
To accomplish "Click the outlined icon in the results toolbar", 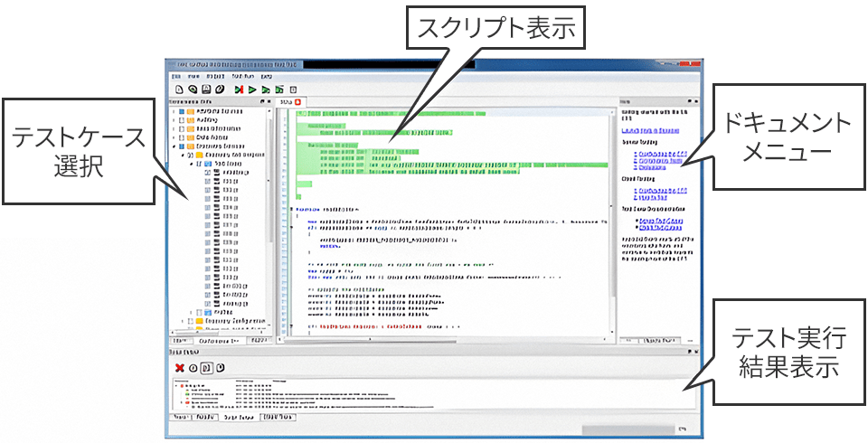I will coord(206,368).
